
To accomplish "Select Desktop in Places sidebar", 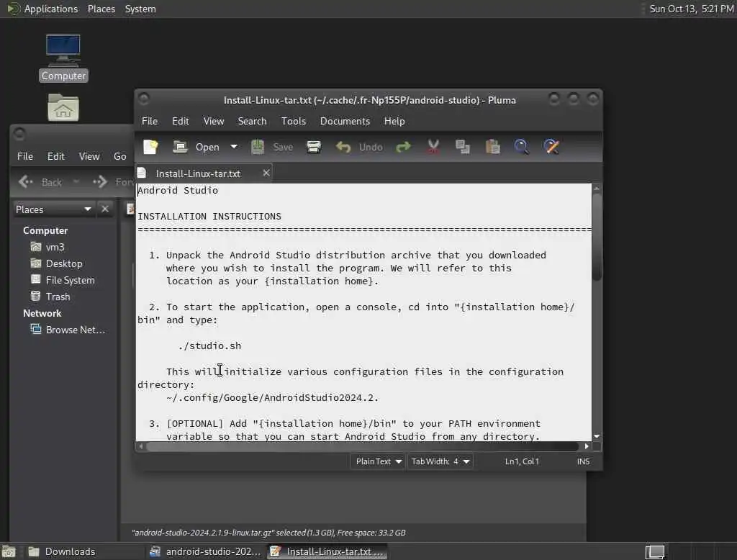I will click(64, 263).
